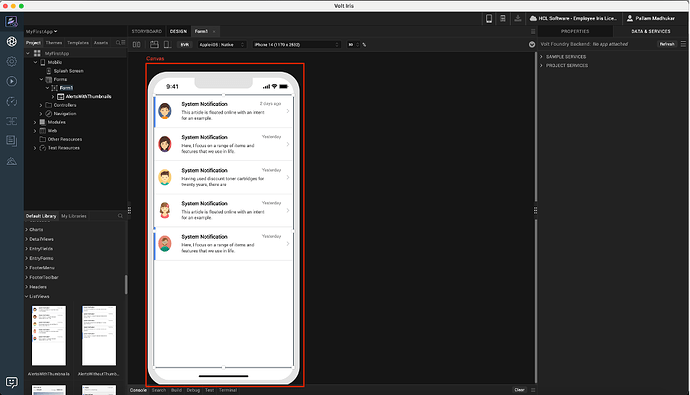Image resolution: width=690 pixels, height=395 pixels.
Task: Toggle the phone orientation icon in toolbar
Action: point(167,44)
